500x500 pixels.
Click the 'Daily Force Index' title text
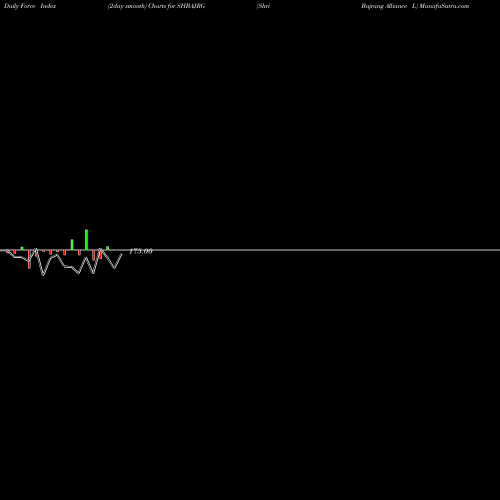click(30, 6)
